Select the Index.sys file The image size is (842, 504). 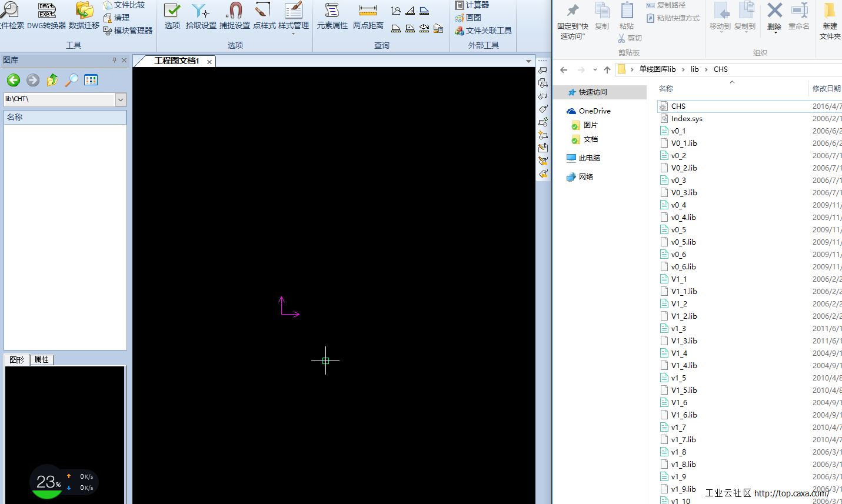[687, 118]
